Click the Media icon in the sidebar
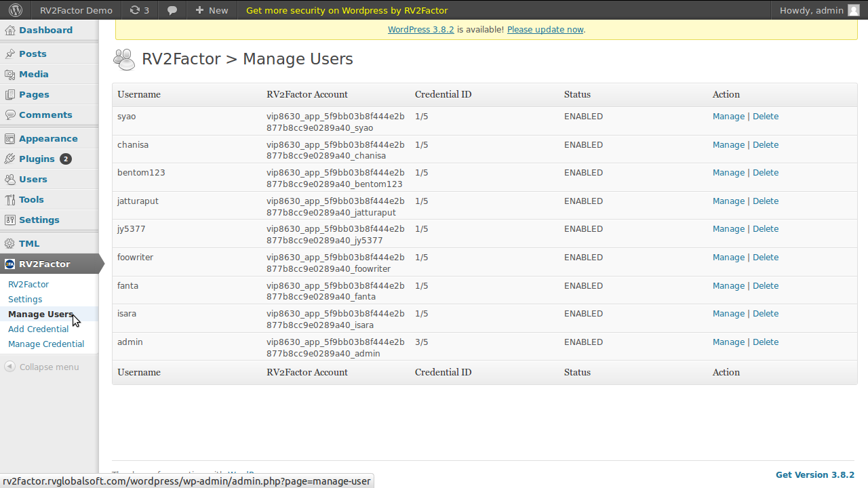Screen dimensions: 868x488 tap(10, 74)
